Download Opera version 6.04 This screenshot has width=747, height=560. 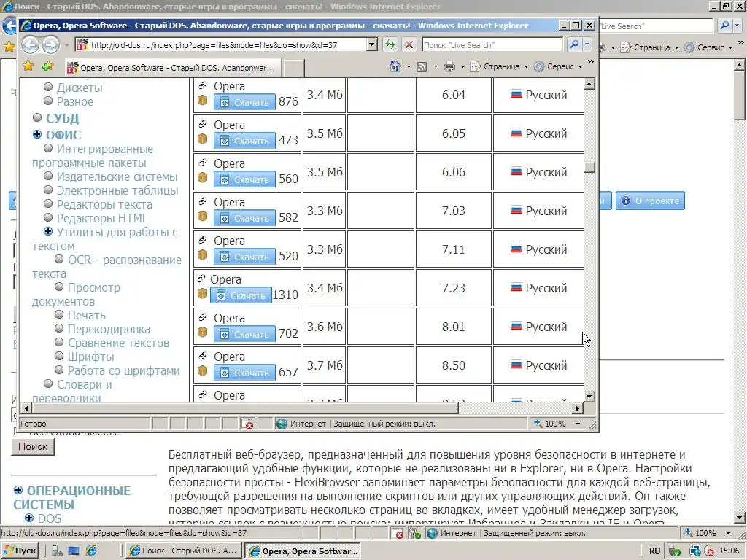tap(244, 102)
